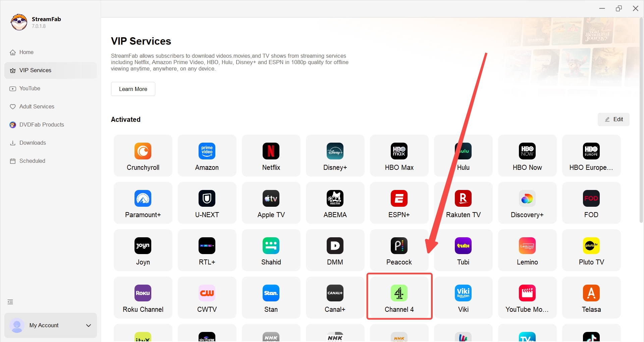This screenshot has height=342, width=644.
Task: Select the TikTok service tile
Action: [x=591, y=336]
